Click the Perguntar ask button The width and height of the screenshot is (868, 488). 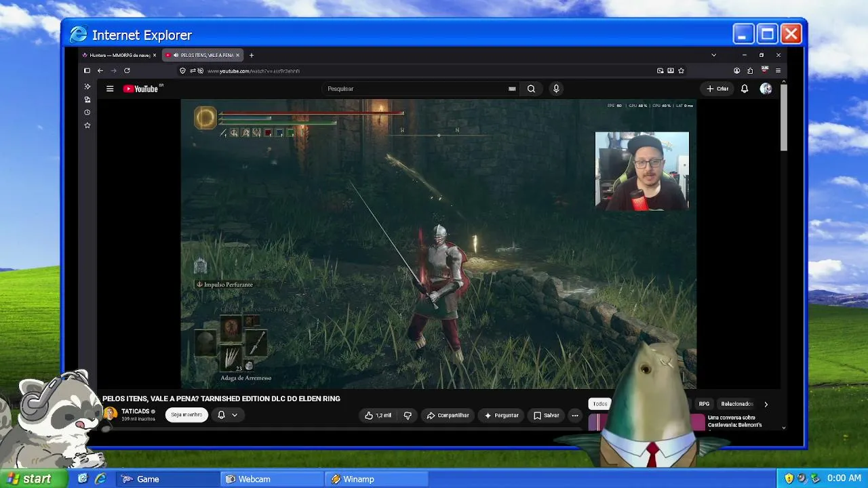501,415
